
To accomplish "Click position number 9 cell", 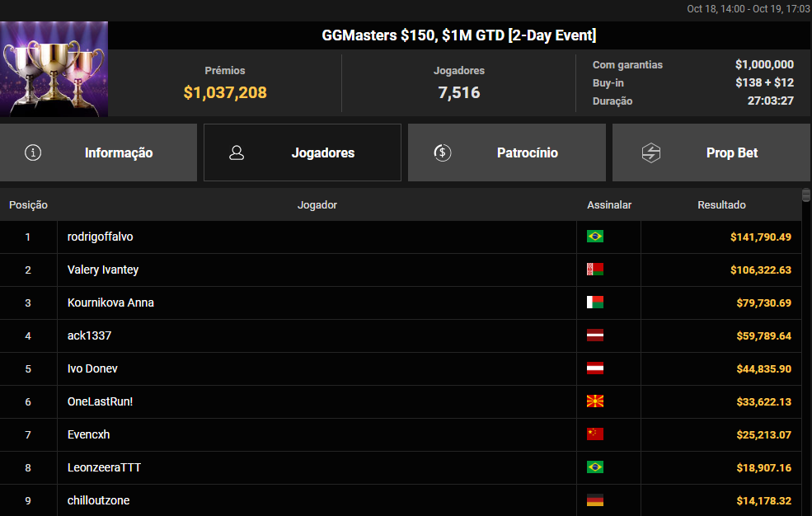I will 28,500.
